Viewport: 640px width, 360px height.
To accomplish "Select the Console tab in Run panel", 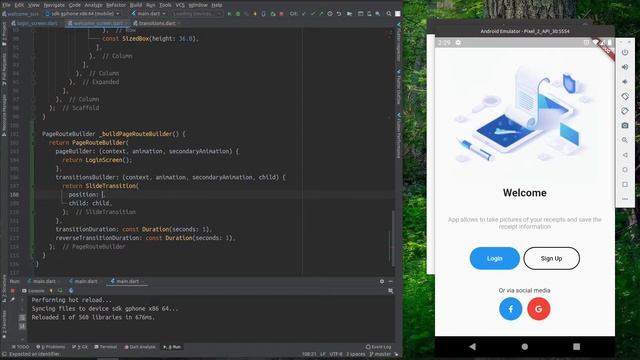I will pyautogui.click(x=33, y=291).
